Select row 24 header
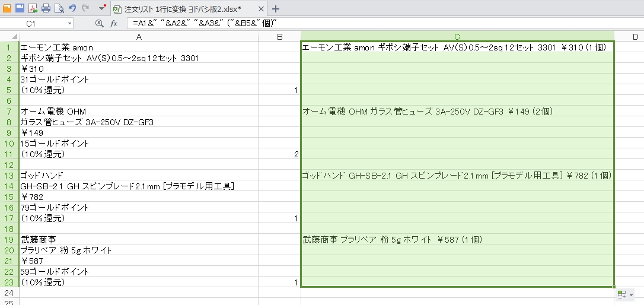This screenshot has height=305, width=644. coord(9,293)
